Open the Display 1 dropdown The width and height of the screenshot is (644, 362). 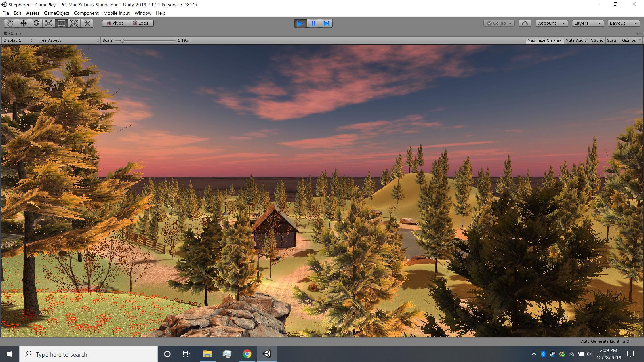[x=17, y=40]
